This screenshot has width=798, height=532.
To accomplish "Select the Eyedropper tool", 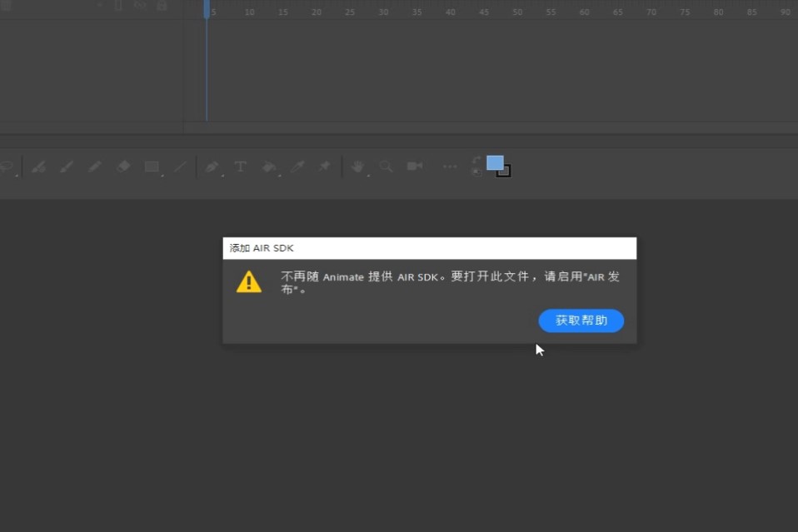I will pyautogui.click(x=297, y=167).
